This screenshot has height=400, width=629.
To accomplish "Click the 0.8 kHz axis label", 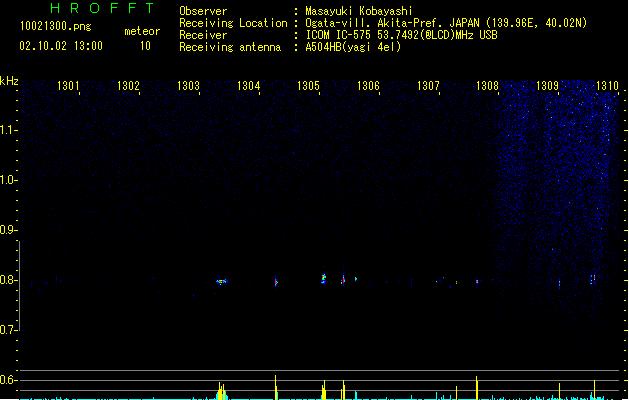I will pyautogui.click(x=8, y=280).
